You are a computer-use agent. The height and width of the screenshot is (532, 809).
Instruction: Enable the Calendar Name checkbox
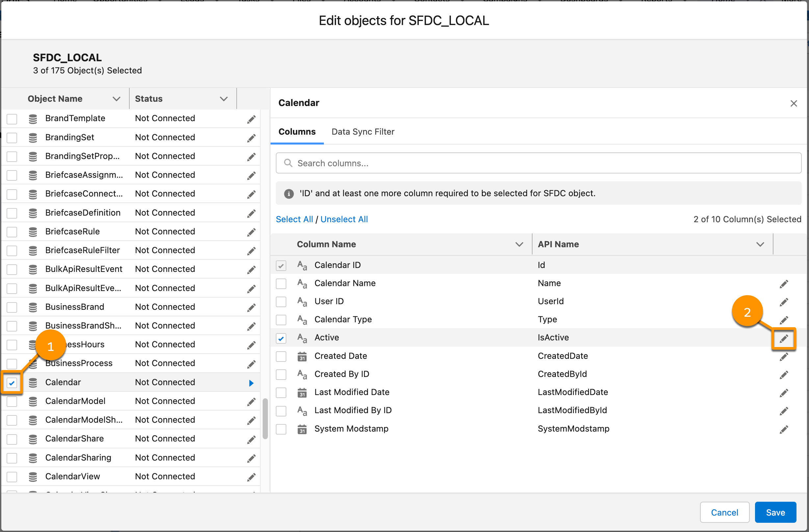[x=282, y=283]
